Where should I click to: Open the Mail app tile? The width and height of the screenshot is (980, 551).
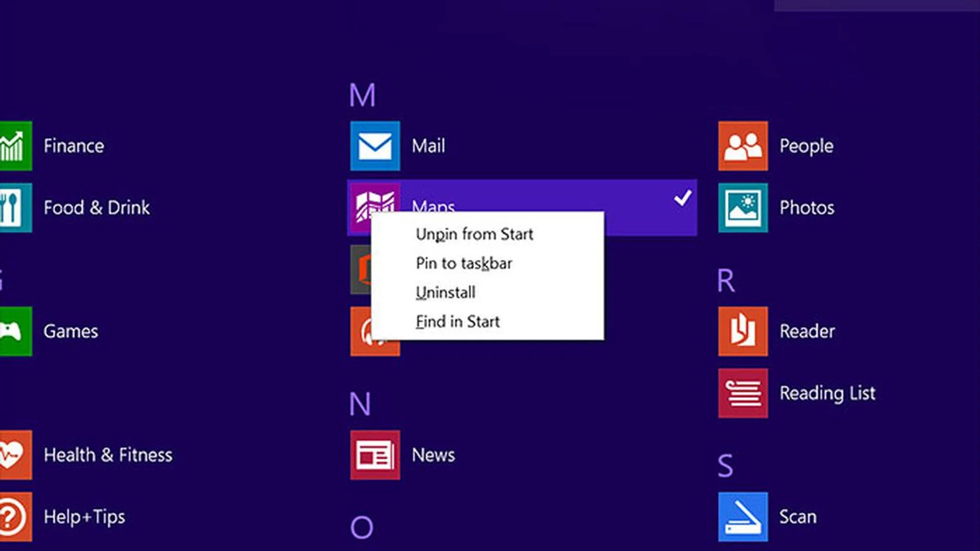click(x=375, y=146)
